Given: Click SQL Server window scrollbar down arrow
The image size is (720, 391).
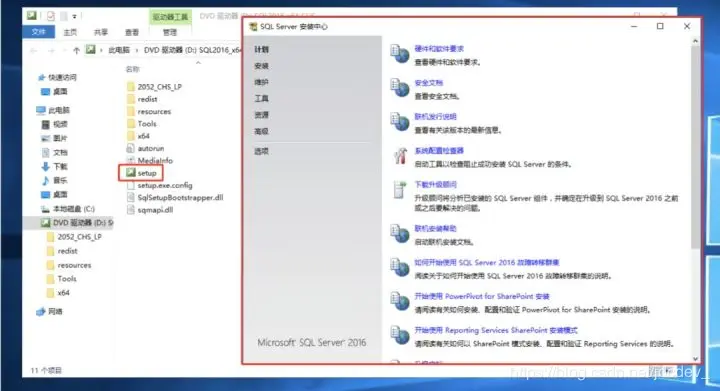Looking at the screenshot, I should pyautogui.click(x=695, y=359).
